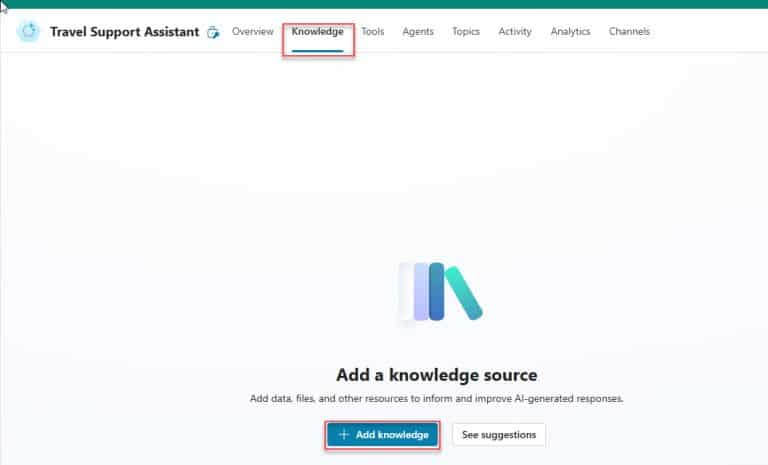Click the Travel Support Assistant title text
Viewport: 768px width, 465px height.
point(124,32)
